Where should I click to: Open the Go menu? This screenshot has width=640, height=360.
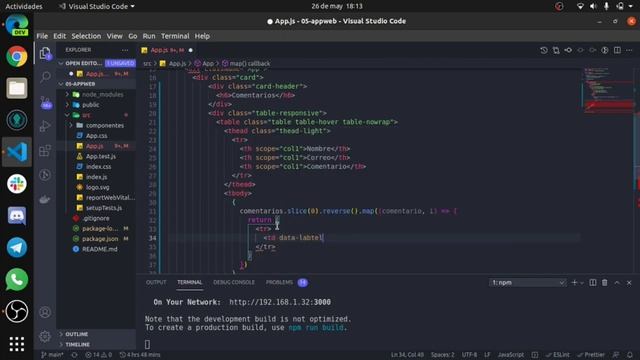coord(133,36)
